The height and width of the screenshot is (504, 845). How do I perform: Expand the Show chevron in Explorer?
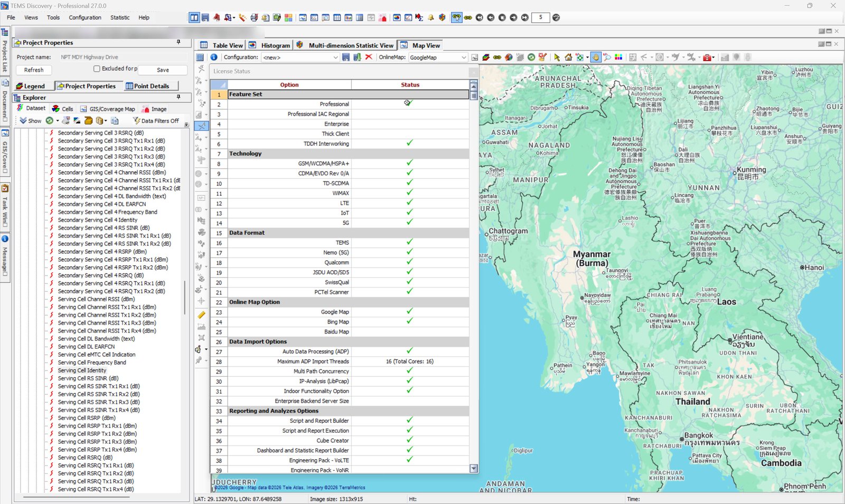coord(23,121)
